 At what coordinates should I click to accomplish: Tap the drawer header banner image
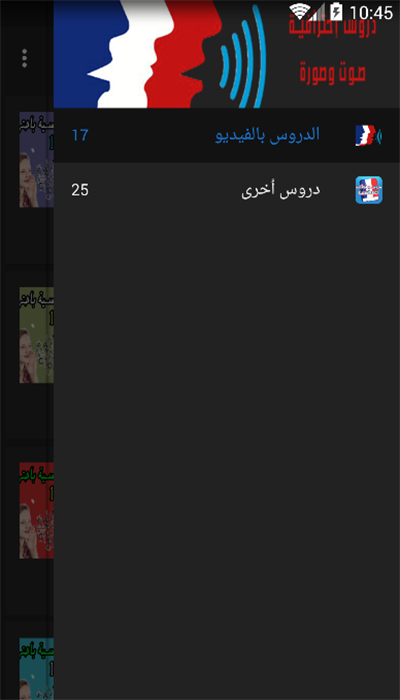tap(227, 54)
